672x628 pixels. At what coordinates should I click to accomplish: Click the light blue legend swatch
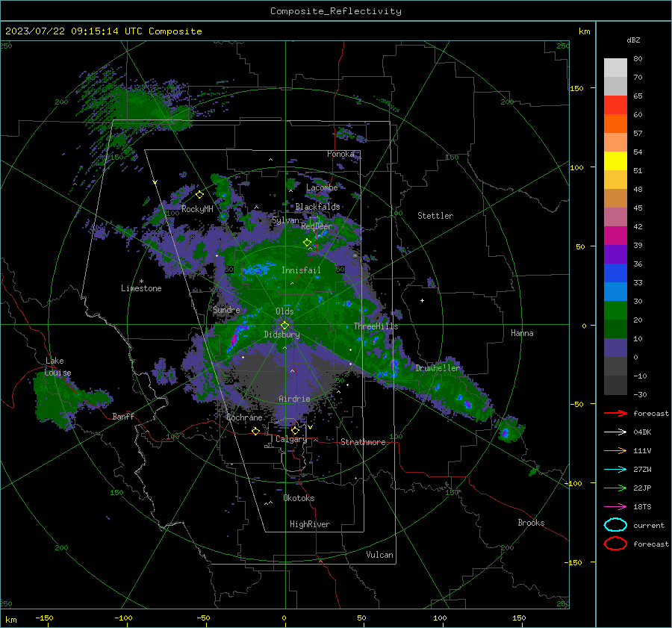coord(615,291)
